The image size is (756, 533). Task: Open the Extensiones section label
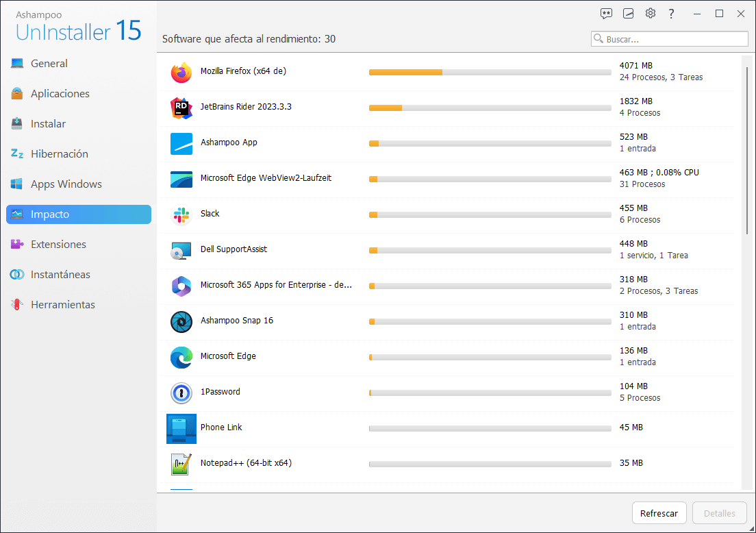coord(58,244)
